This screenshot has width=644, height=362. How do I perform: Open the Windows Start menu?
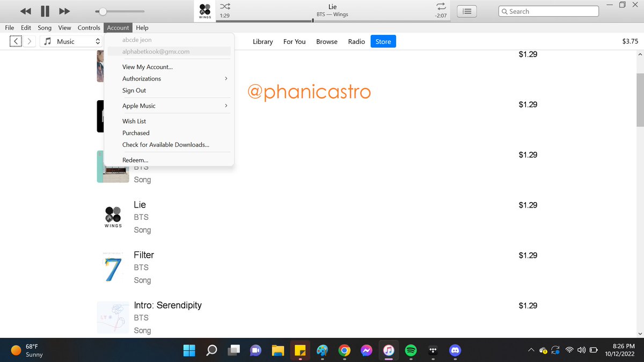(x=189, y=350)
